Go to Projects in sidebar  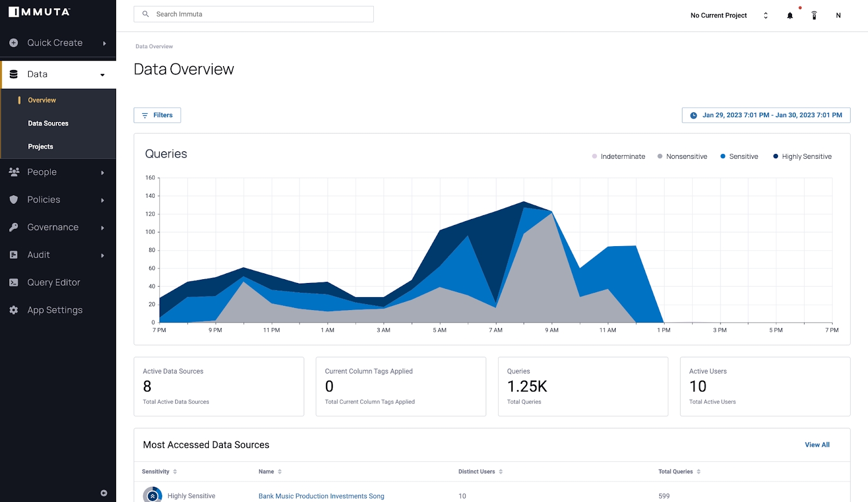coord(41,147)
